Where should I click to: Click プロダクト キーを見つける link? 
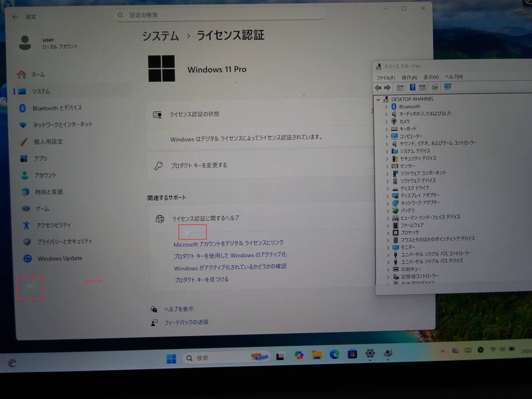[202, 280]
